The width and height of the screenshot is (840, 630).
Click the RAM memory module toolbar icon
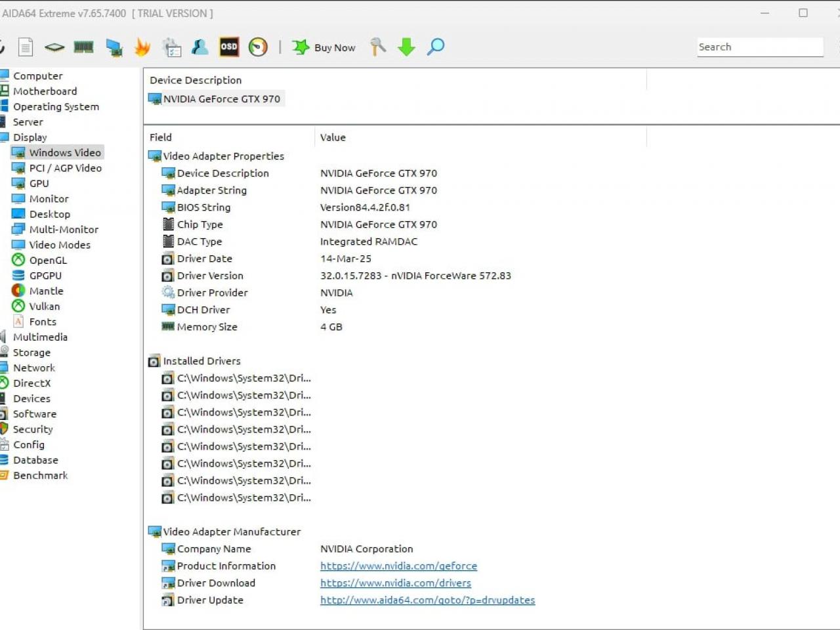coord(83,47)
